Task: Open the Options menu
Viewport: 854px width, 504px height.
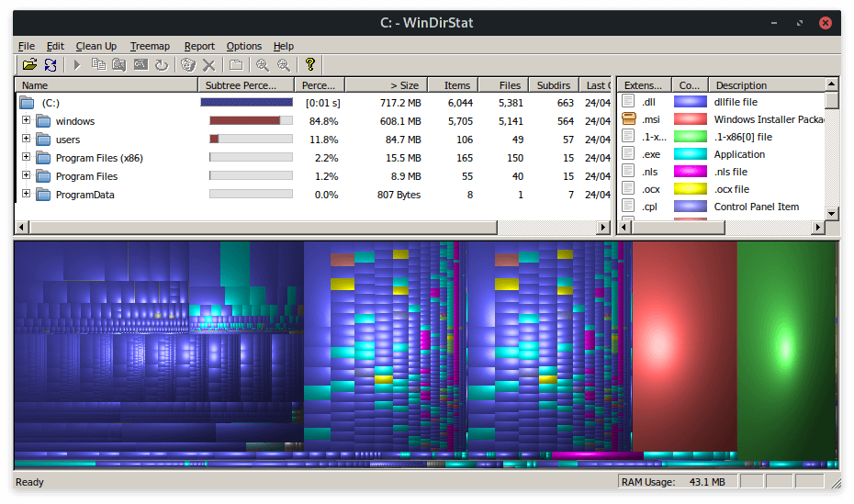Action: [x=244, y=46]
